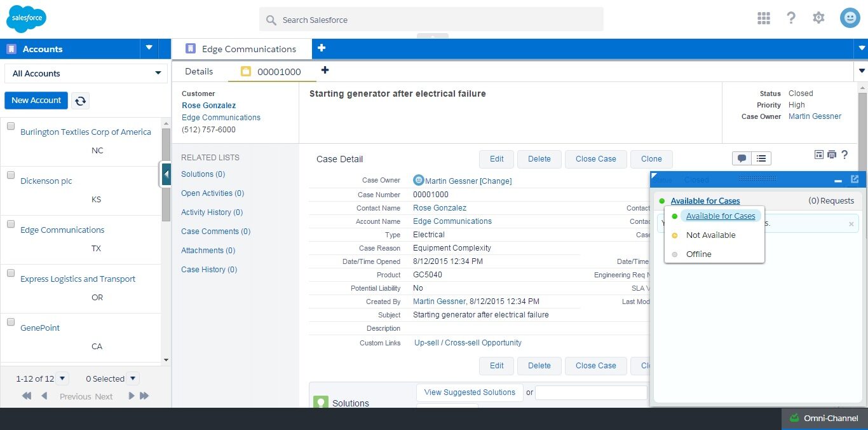Check the Burlington Textiles Corp checkbox

tap(11, 126)
